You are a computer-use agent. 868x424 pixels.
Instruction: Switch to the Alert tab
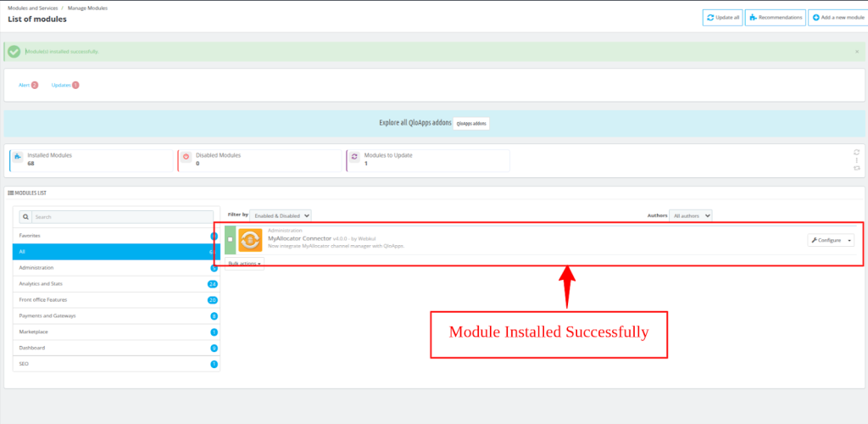(x=29, y=85)
